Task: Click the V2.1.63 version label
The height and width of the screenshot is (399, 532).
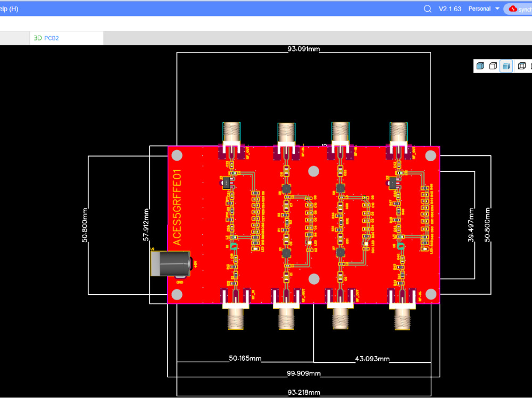Action: 450,9
